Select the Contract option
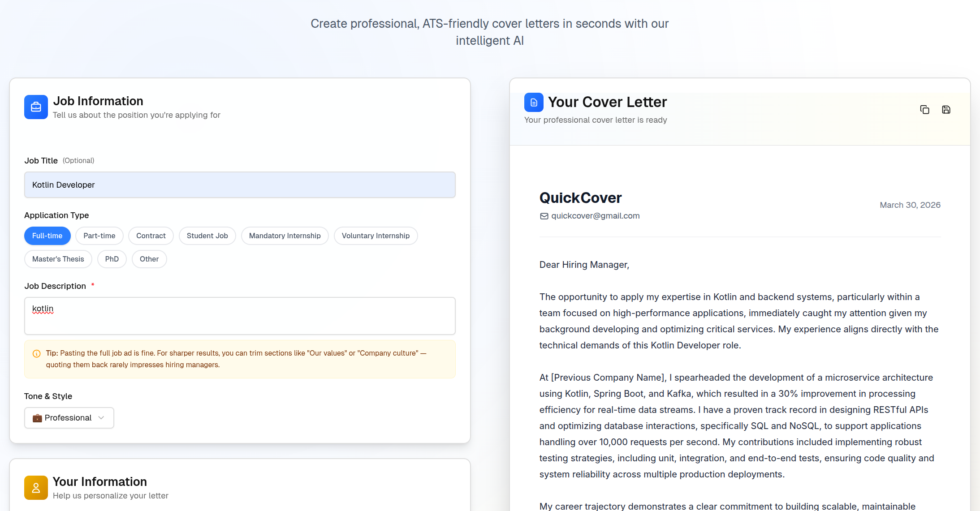This screenshot has width=980, height=511. (151, 236)
